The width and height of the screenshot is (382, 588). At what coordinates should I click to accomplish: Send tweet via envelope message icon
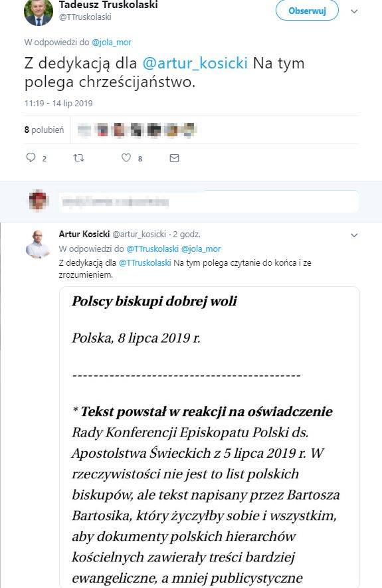[174, 158]
